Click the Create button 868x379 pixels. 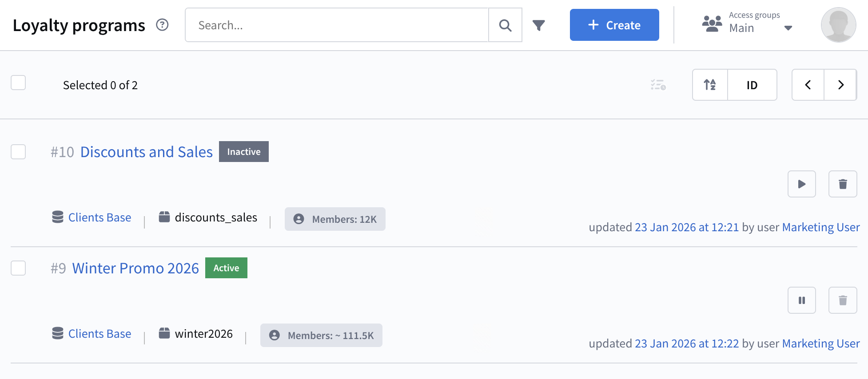(x=614, y=25)
